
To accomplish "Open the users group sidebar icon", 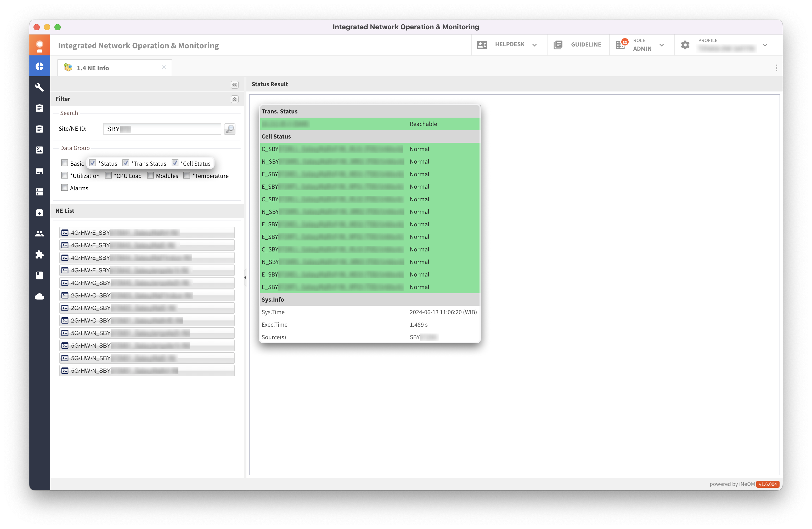I will click(40, 233).
